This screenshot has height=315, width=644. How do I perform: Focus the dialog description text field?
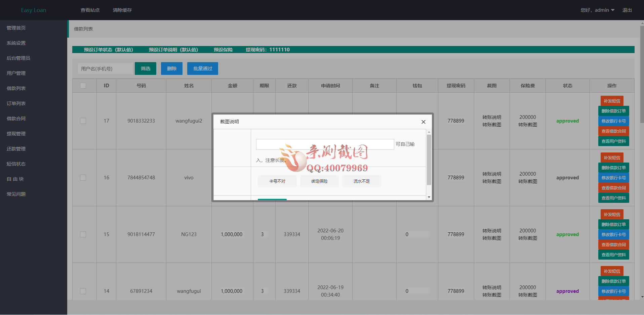(x=325, y=144)
